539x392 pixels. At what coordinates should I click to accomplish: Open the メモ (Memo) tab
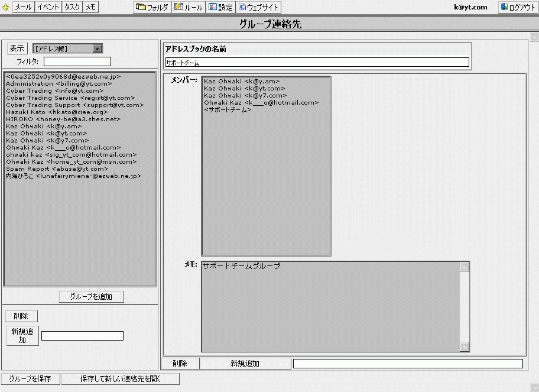(90, 8)
